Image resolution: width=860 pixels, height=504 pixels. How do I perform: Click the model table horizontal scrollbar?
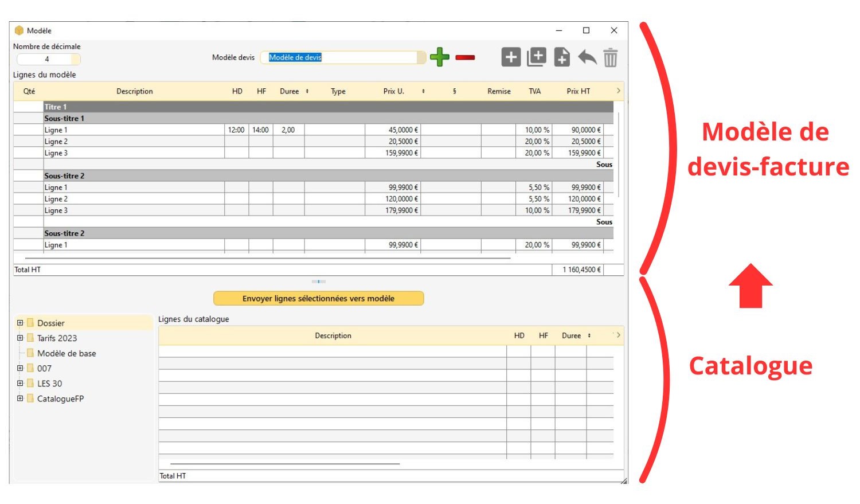[267, 259]
